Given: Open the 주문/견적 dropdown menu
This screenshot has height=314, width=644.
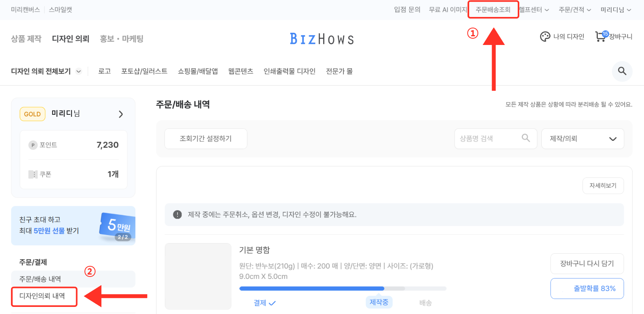Looking at the screenshot, I should pyautogui.click(x=575, y=10).
